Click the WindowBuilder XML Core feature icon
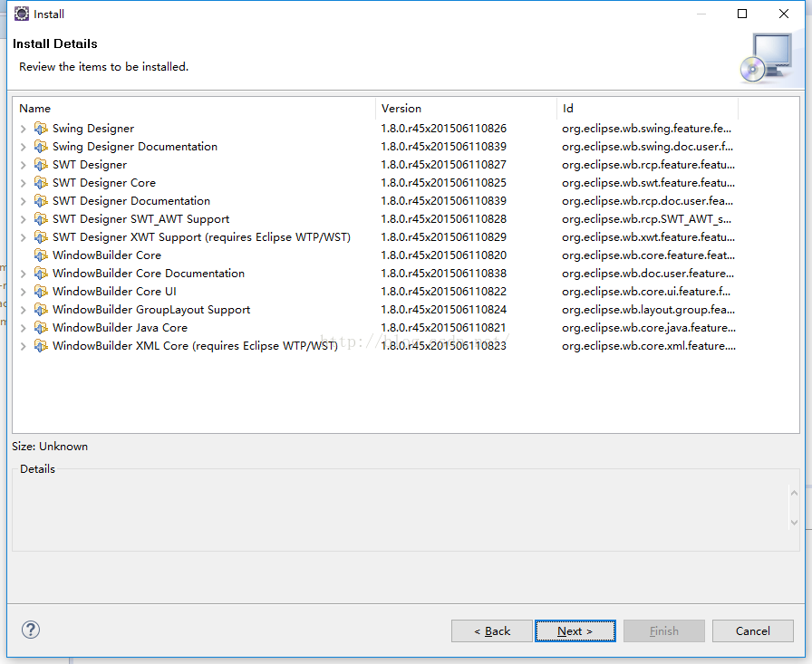812x664 pixels. pyautogui.click(x=41, y=345)
